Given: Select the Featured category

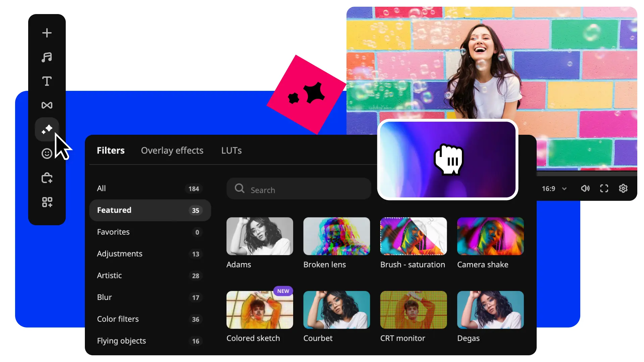Looking at the screenshot, I should (x=150, y=210).
